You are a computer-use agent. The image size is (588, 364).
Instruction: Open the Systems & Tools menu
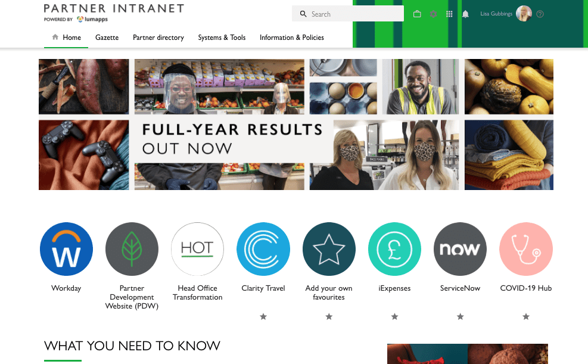point(222,38)
